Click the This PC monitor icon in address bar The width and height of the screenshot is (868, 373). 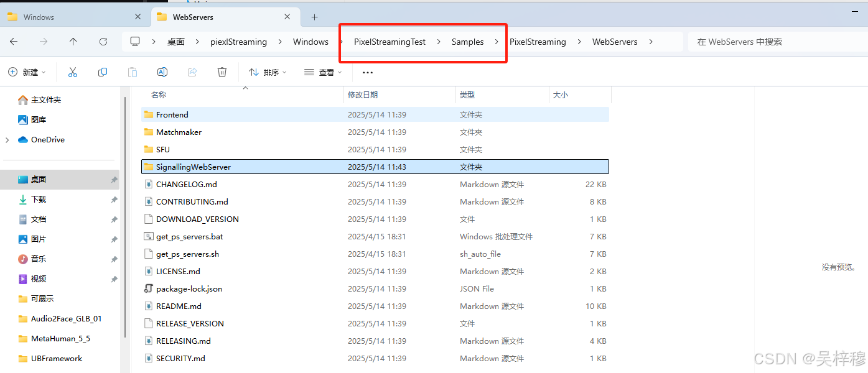point(135,42)
